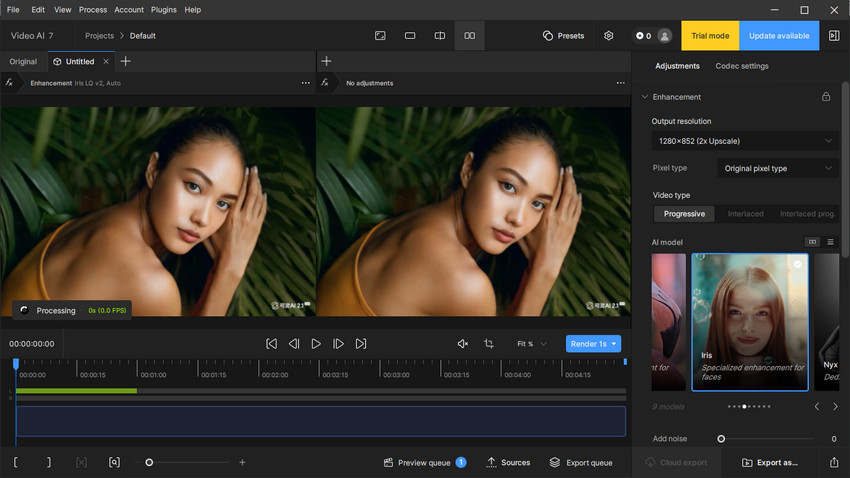Open the Account menu
The width and height of the screenshot is (850, 478).
(x=129, y=10)
